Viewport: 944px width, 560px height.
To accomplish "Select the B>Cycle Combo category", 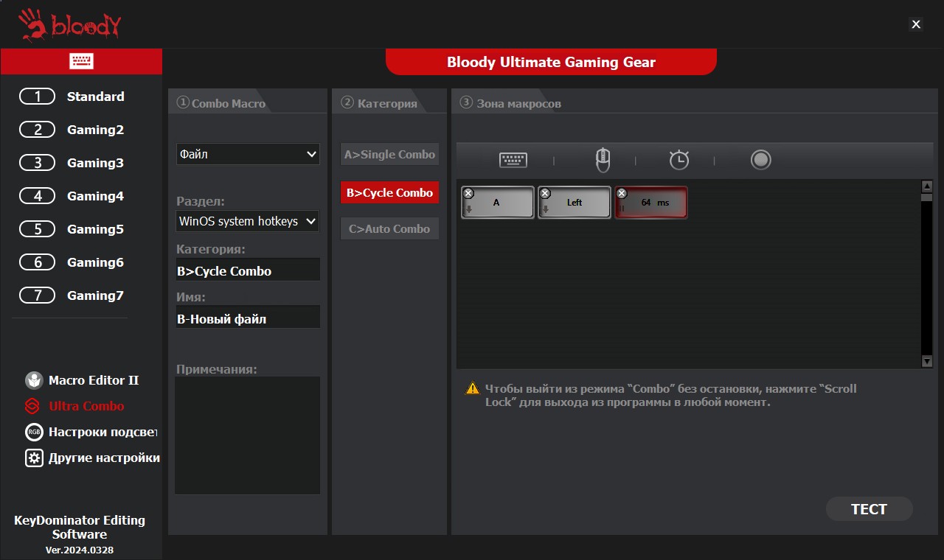I will [x=389, y=193].
